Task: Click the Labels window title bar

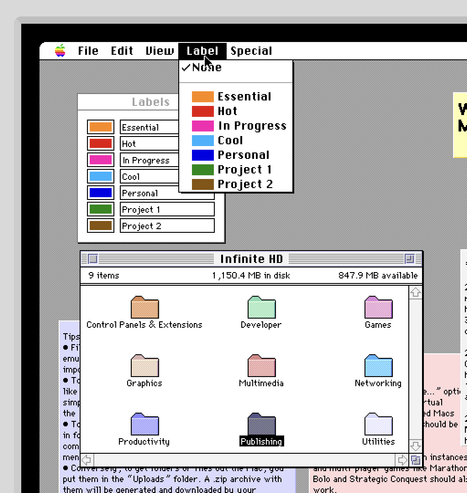Action: coord(128,102)
